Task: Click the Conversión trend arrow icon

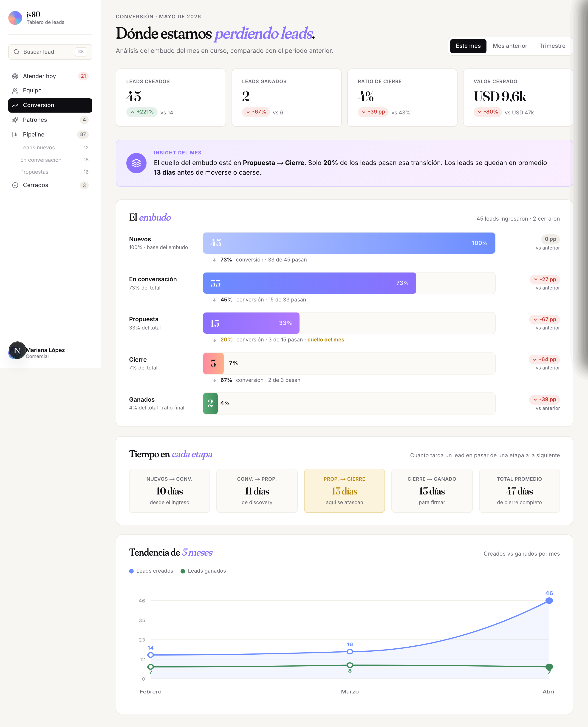Action: pyautogui.click(x=15, y=105)
